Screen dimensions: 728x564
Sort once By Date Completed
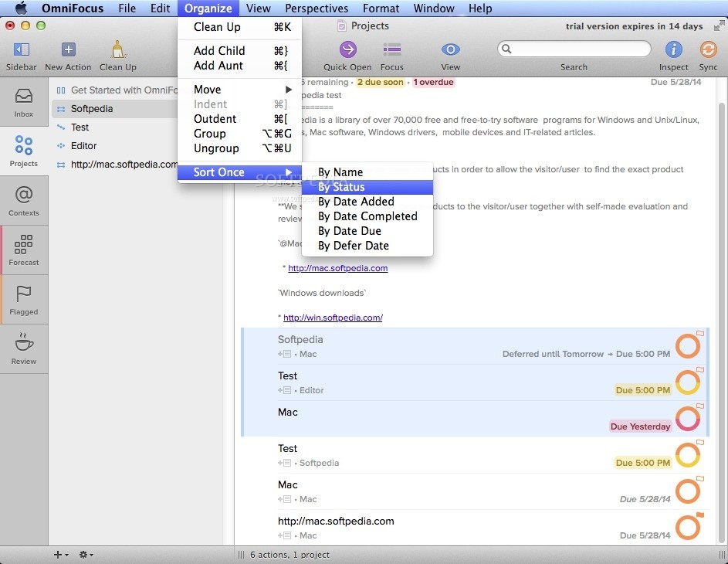click(367, 216)
